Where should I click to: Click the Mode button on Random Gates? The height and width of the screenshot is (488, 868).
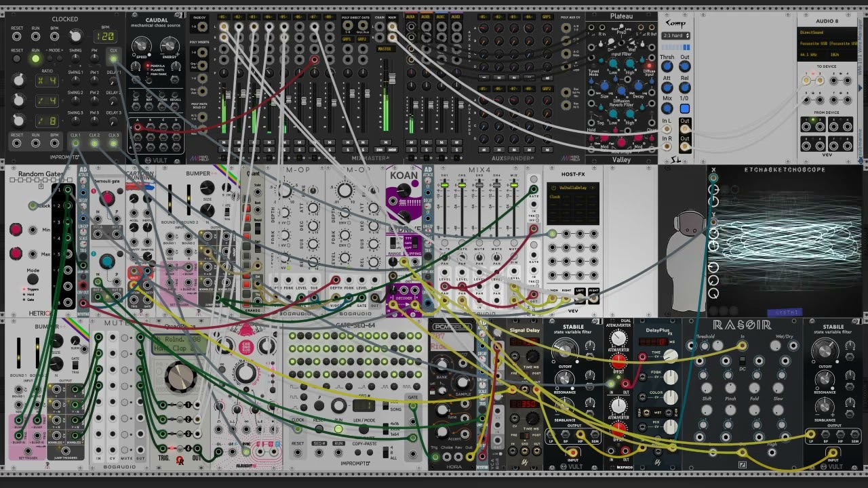pyautogui.click(x=33, y=279)
